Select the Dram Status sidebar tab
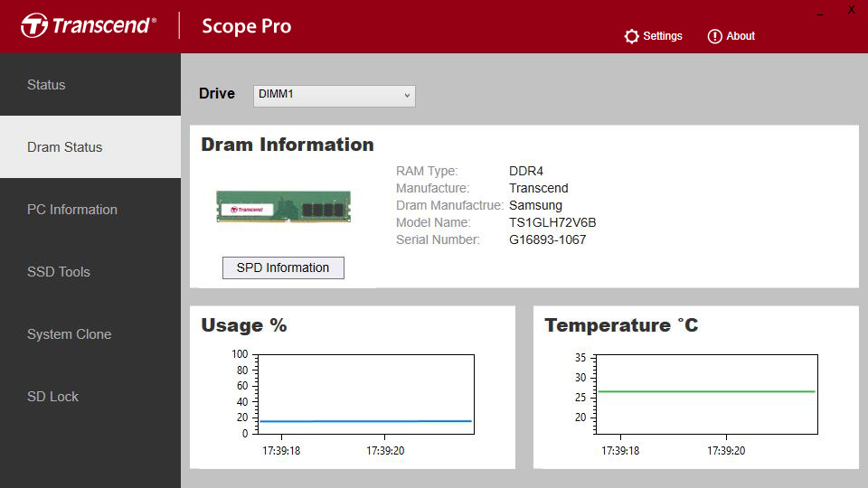 [x=90, y=147]
